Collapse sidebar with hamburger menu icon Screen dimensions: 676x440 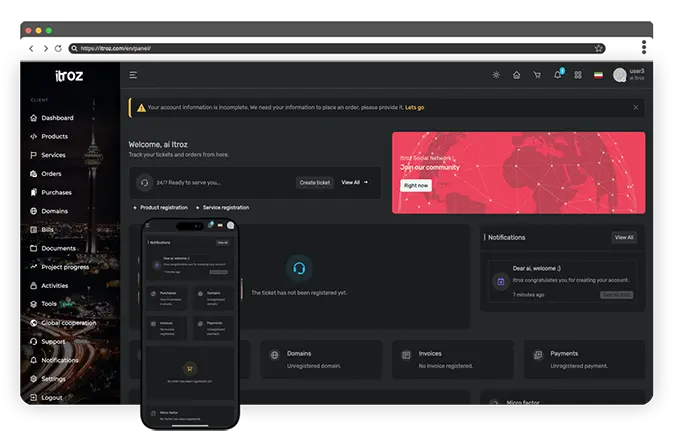[133, 75]
